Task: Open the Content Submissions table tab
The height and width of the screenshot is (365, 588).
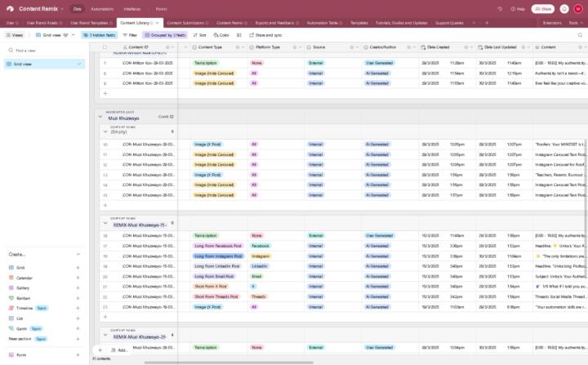Action: 188,23
